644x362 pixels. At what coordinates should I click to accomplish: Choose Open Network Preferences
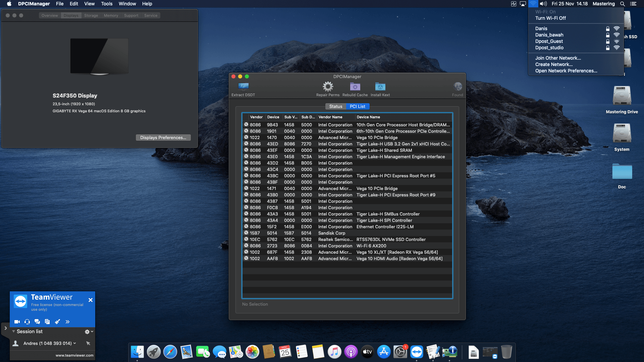566,71
